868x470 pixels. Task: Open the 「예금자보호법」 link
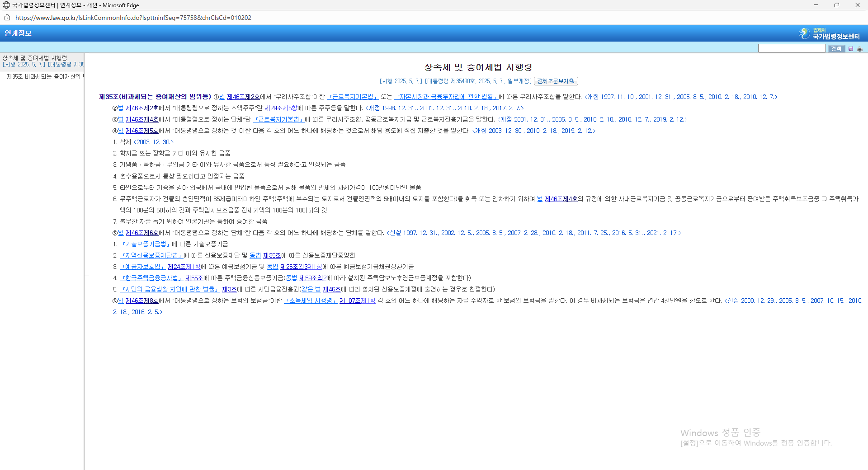[x=142, y=267]
